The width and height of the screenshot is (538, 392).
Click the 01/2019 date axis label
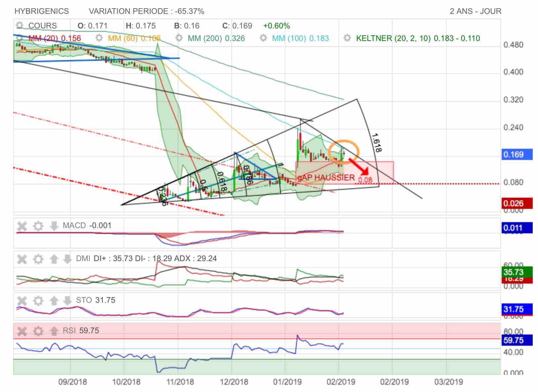(288, 382)
